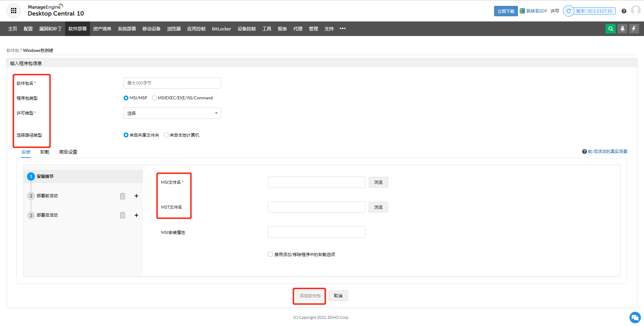This screenshot has height=326, width=644.
Task: Choose the 来自本地计算机 path type
Action: click(166, 135)
